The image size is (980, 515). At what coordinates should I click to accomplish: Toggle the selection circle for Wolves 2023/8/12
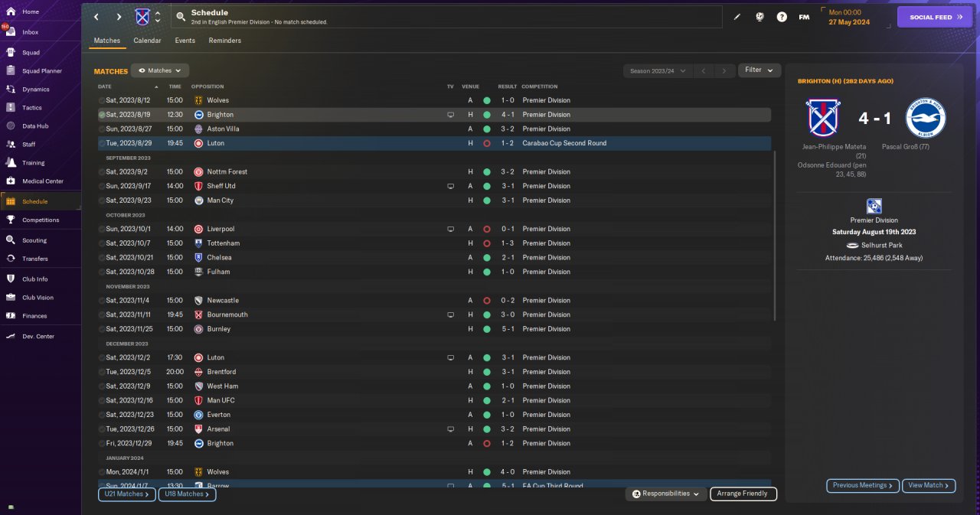pos(102,100)
